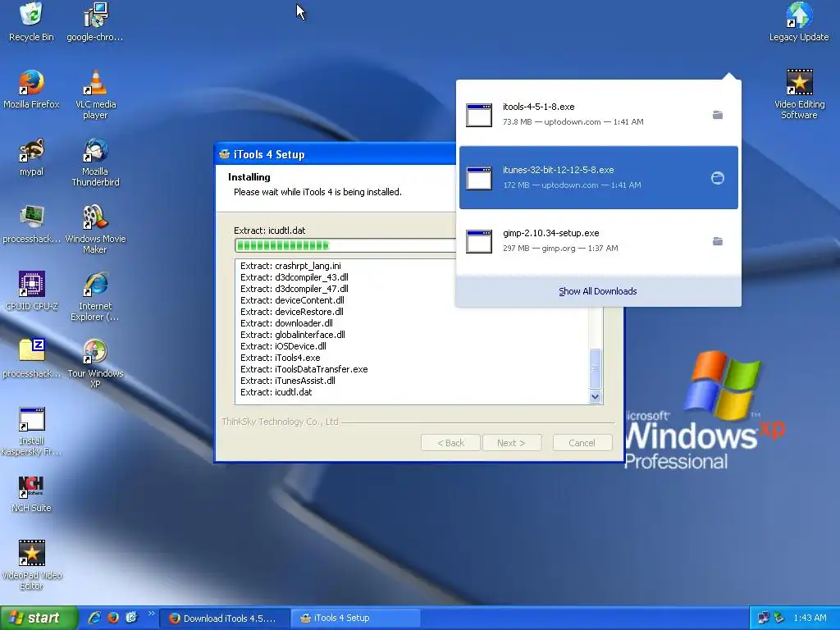Image resolution: width=840 pixels, height=630 pixels.
Task: Select the log line Extract: iToolsDataTransfer.exe
Action: pos(304,369)
